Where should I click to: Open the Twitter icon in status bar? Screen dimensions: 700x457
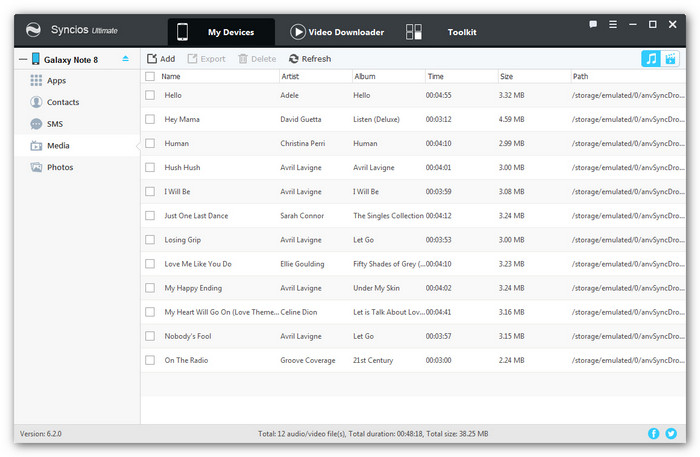pyautogui.click(x=671, y=433)
